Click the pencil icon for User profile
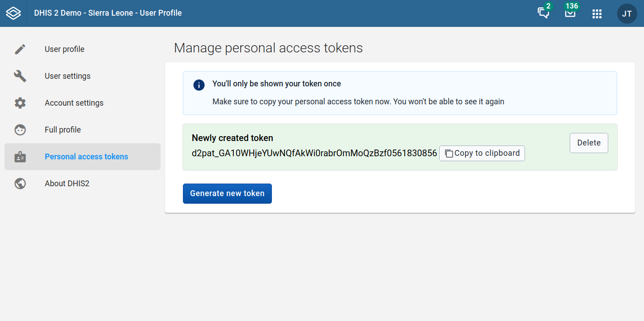Screen dimensions: 644x321 [x=20, y=49]
